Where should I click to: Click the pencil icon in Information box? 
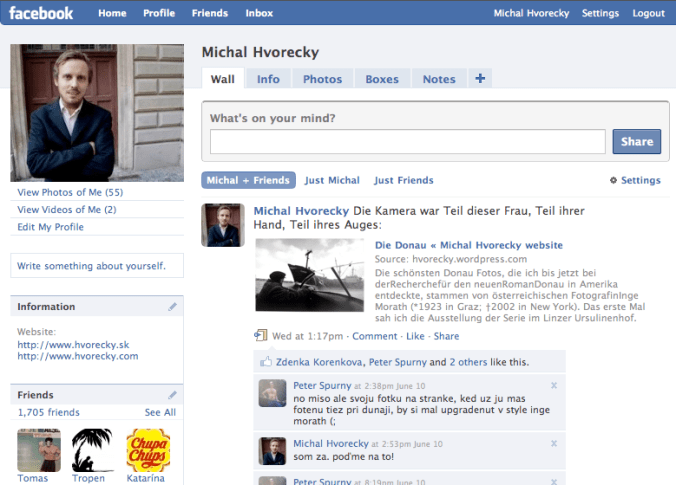[x=172, y=306]
